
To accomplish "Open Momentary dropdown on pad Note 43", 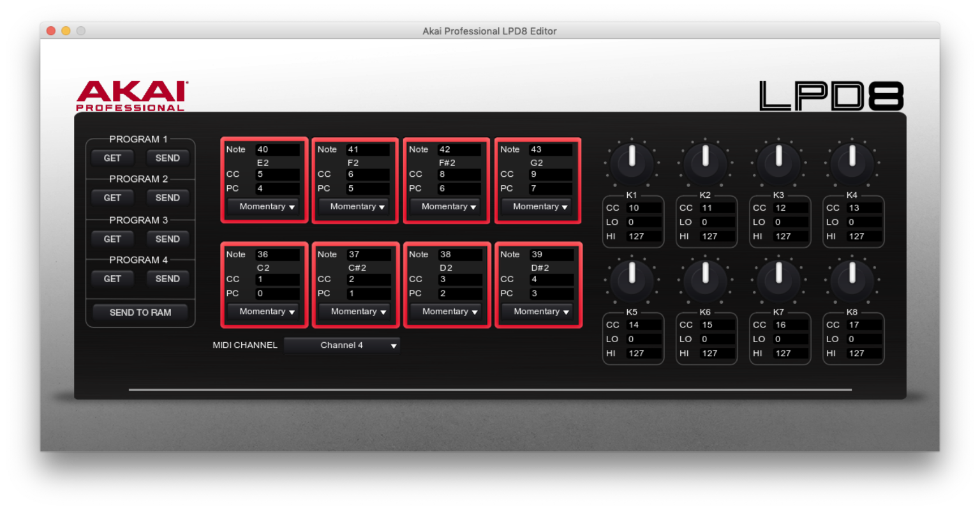I will pos(538,207).
